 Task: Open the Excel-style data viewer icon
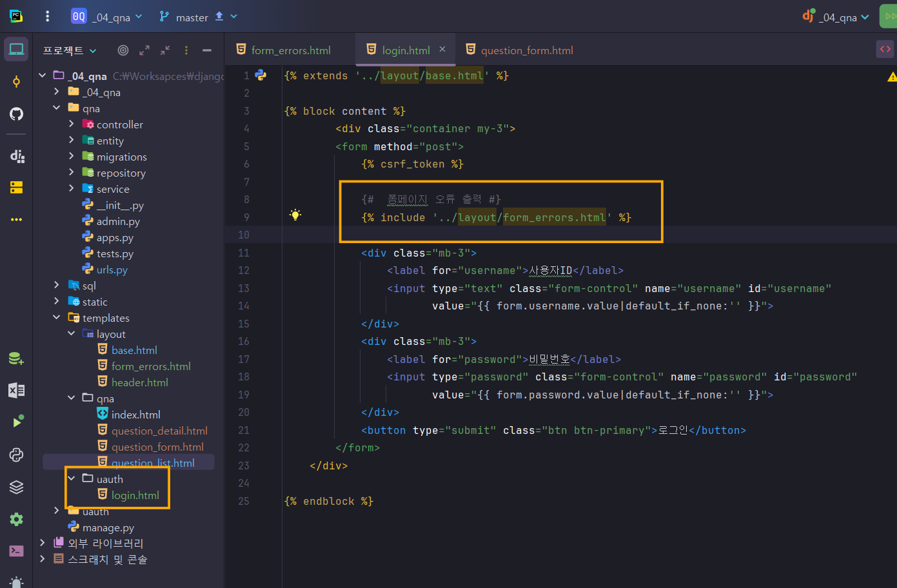(16, 390)
